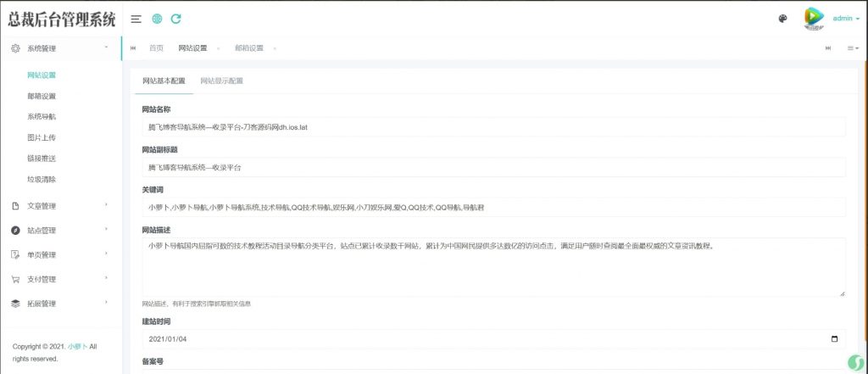Expand the 站点管理 menu arrow
Image resolution: width=868 pixels, height=374 pixels.
pyautogui.click(x=106, y=229)
